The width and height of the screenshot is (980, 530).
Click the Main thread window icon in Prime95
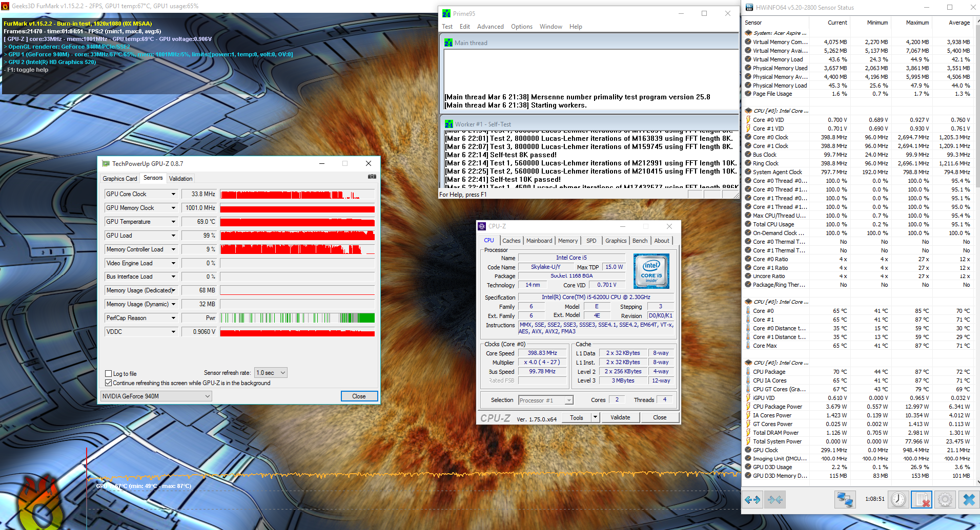tap(448, 43)
